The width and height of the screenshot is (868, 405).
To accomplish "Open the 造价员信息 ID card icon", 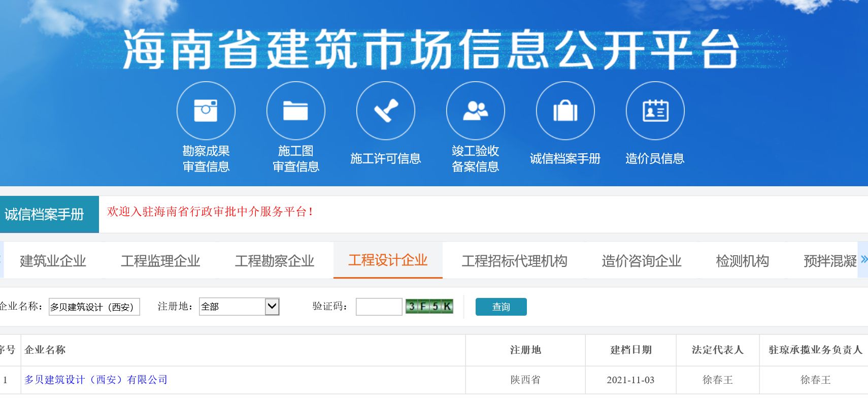I will pos(655,111).
